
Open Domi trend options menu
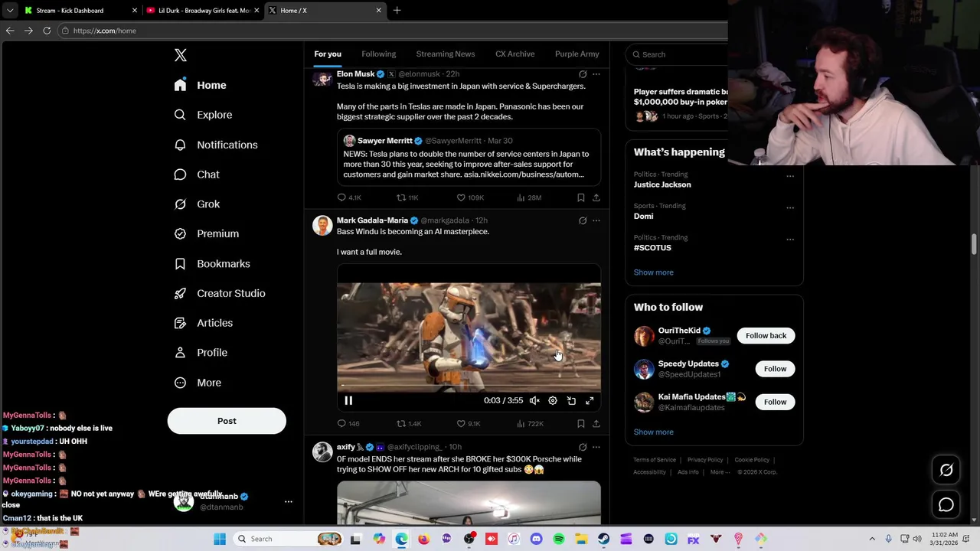pos(790,207)
